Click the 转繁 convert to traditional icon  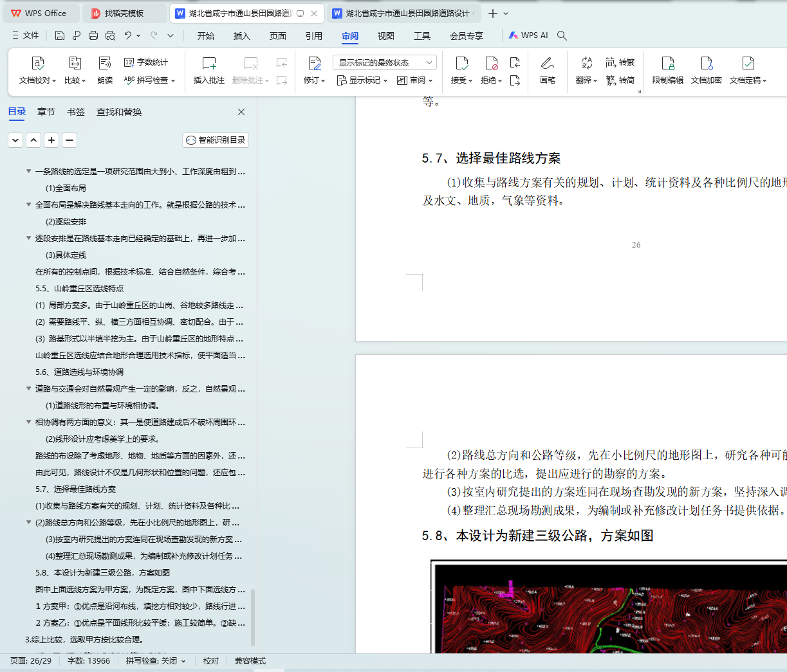(620, 62)
